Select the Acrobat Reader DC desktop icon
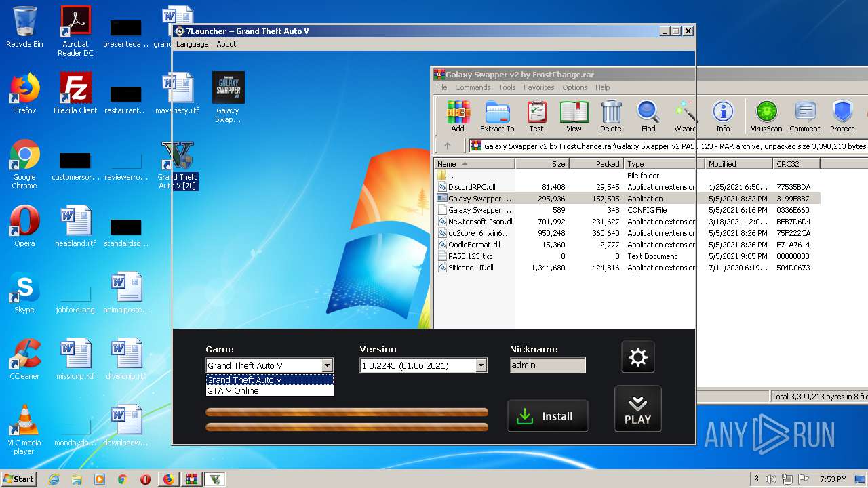This screenshot has height=488, width=868. tap(75, 31)
